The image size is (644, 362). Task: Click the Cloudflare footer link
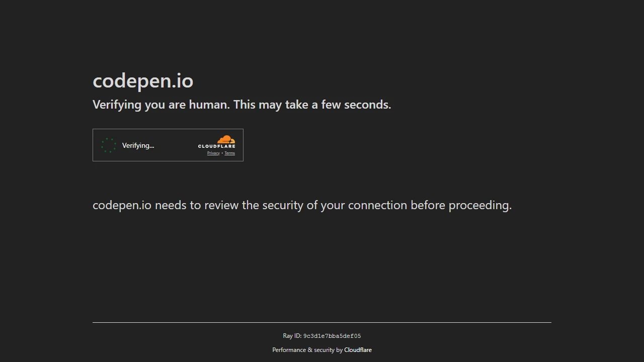(358, 349)
